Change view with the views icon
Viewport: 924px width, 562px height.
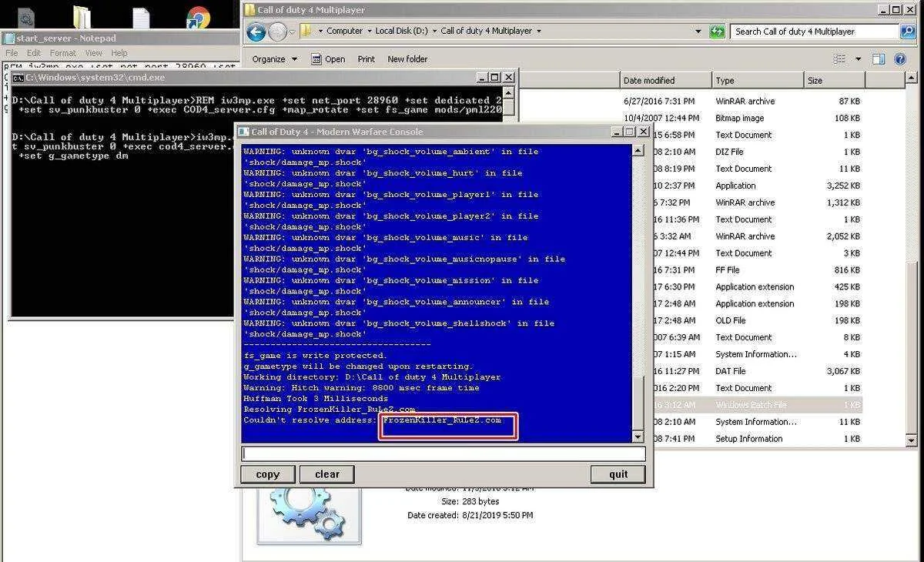[840, 59]
